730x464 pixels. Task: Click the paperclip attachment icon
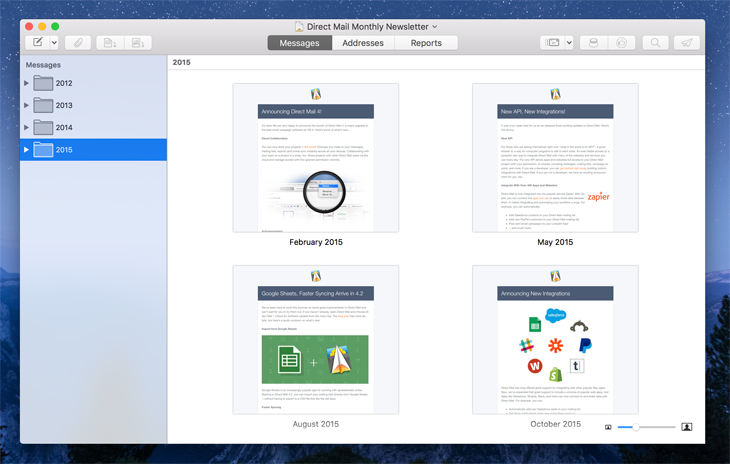click(x=78, y=43)
